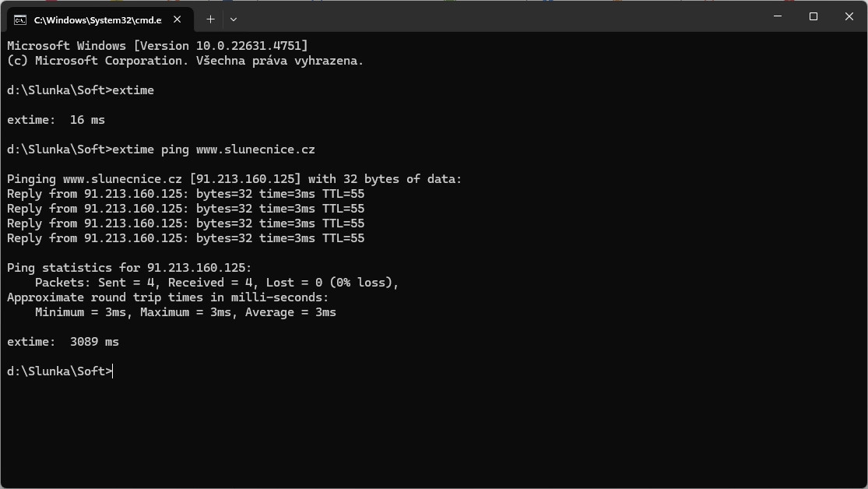Click the "extime ping www.slunecnice.cz" command text

(x=213, y=150)
